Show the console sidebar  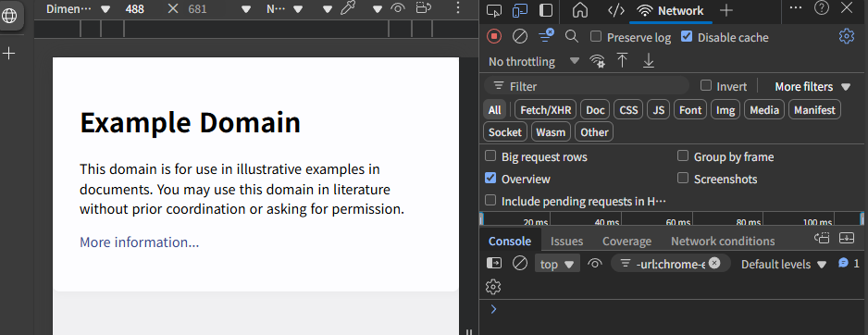[x=494, y=264]
